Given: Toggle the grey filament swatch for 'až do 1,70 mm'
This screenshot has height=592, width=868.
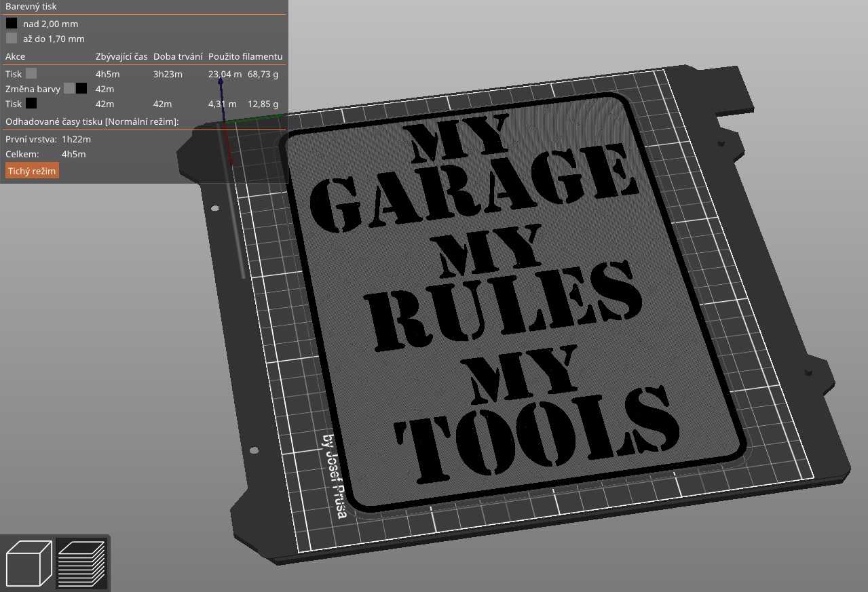Looking at the screenshot, I should coord(11,39).
